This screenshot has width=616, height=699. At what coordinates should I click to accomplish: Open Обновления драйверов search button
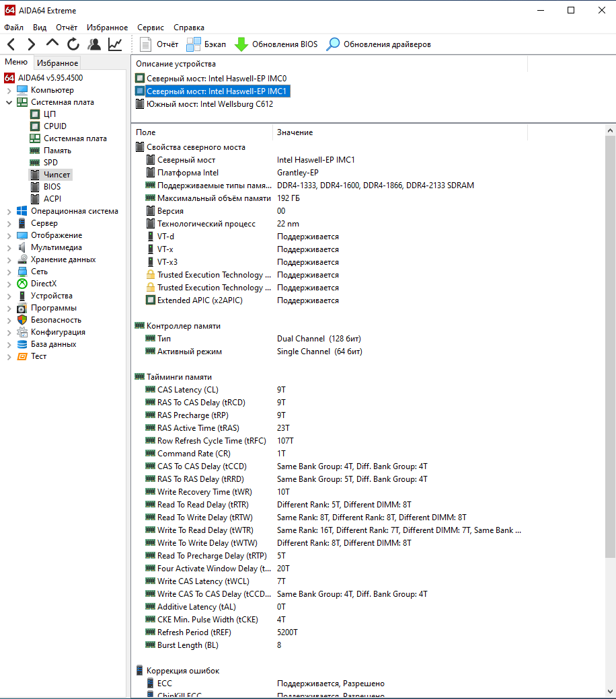coord(379,44)
